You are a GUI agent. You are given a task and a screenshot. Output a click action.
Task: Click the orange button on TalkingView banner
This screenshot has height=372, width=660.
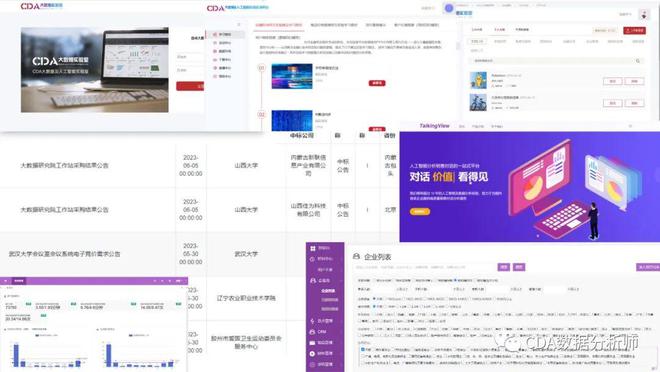420,211
